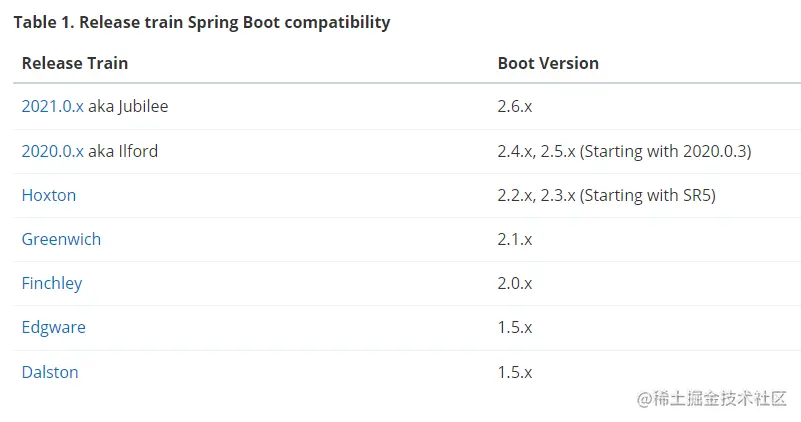Click the 'aka Ilford' text
The image size is (801, 422).
[123, 151]
